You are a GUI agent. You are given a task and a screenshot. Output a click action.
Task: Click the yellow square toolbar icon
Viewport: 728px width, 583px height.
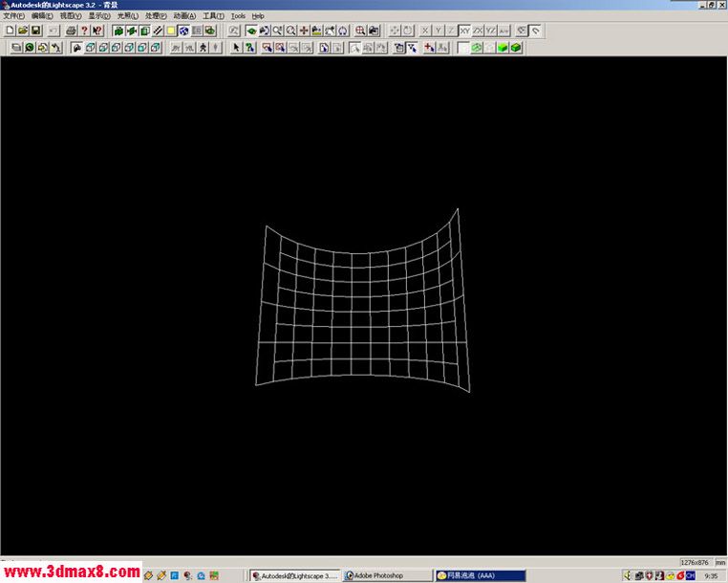coord(170,31)
